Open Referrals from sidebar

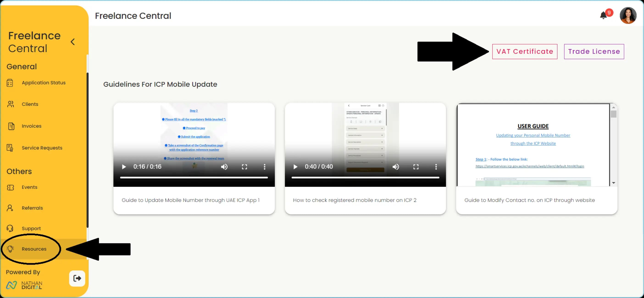pos(32,208)
